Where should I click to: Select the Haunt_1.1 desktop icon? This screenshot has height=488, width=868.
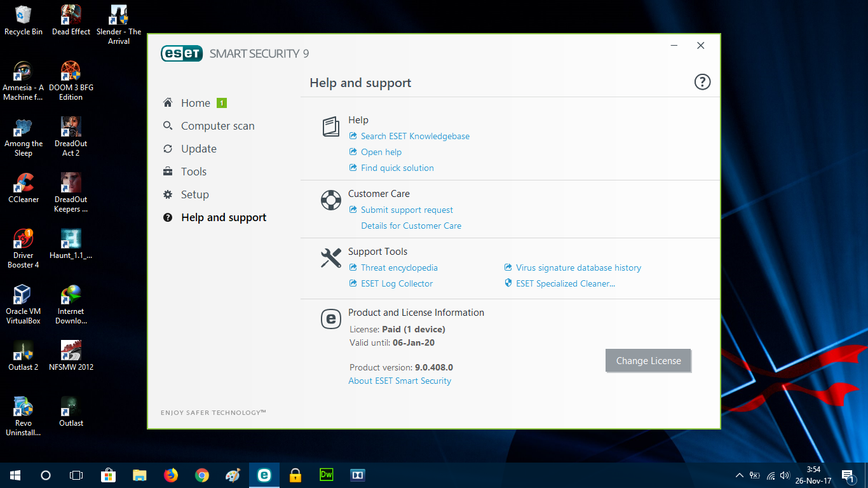click(x=71, y=244)
